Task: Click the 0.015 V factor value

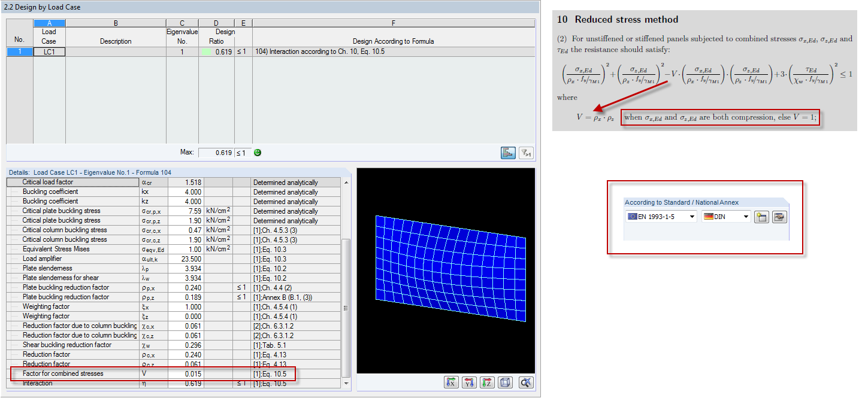Action: [186, 374]
